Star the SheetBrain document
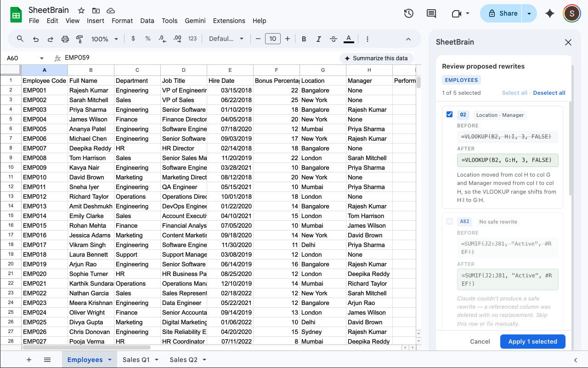The height and width of the screenshot is (368, 588). [x=81, y=10]
